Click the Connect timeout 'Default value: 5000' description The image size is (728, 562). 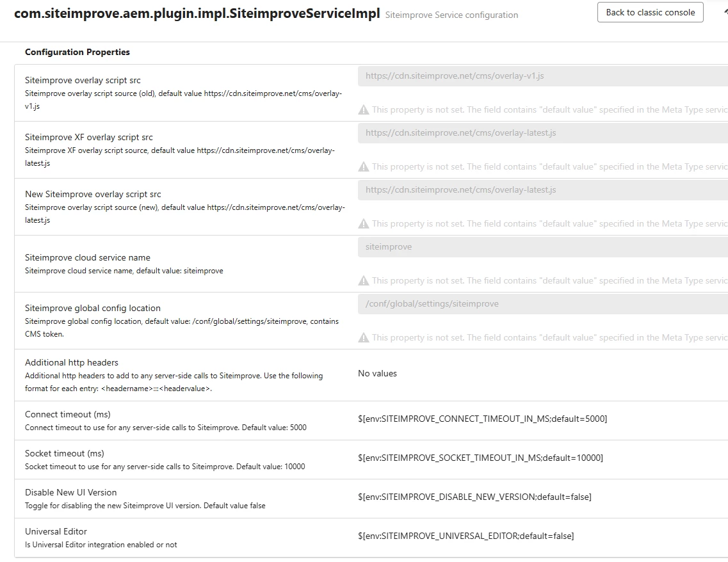pos(166,428)
